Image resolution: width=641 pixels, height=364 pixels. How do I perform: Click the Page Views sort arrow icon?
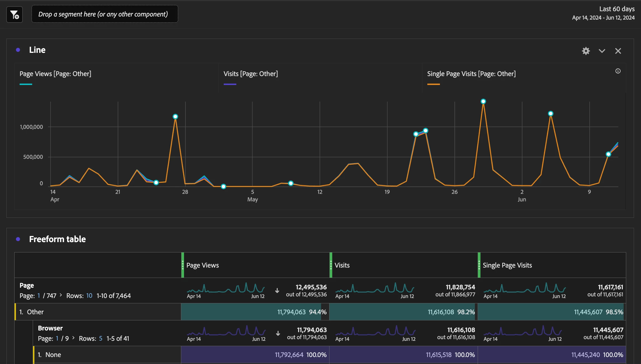(277, 291)
